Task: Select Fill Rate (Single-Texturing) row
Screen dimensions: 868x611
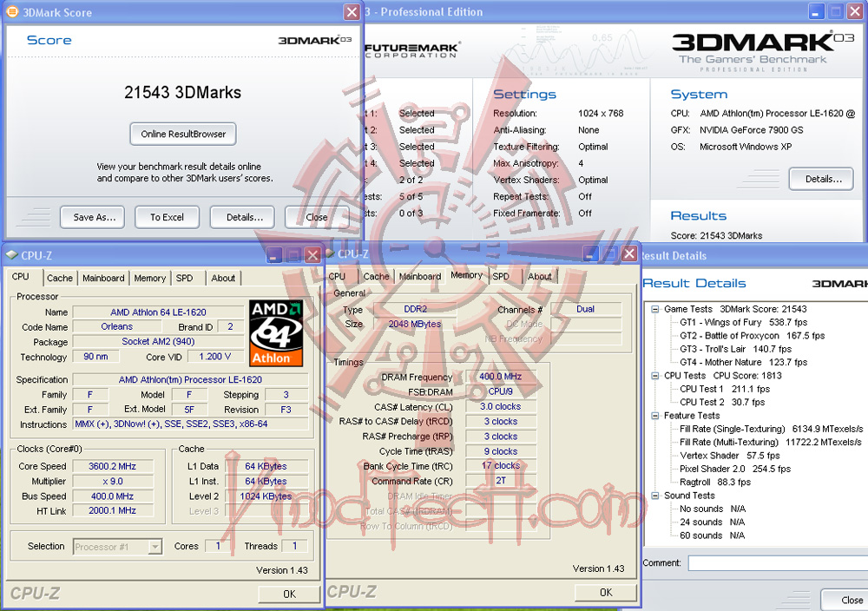Action: click(771, 429)
